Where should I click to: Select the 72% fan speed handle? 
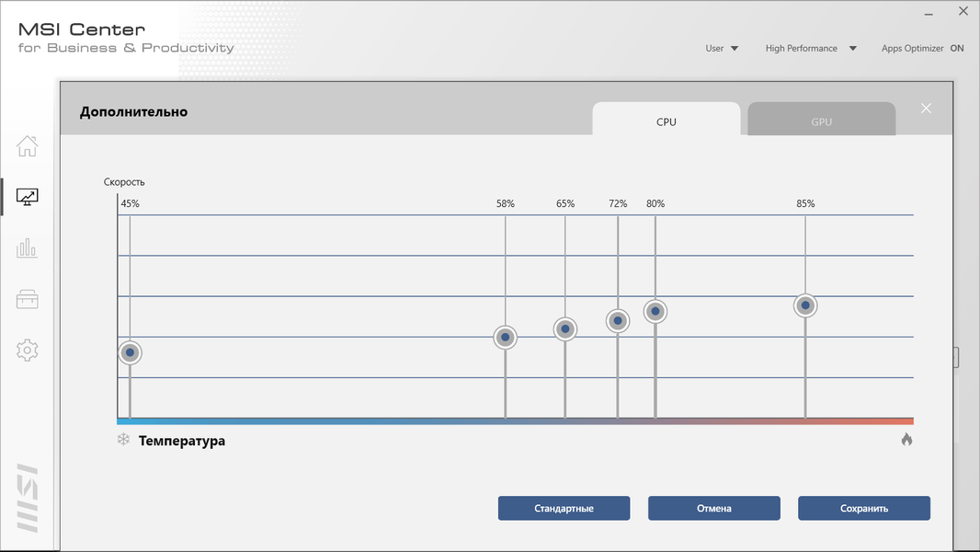618,321
